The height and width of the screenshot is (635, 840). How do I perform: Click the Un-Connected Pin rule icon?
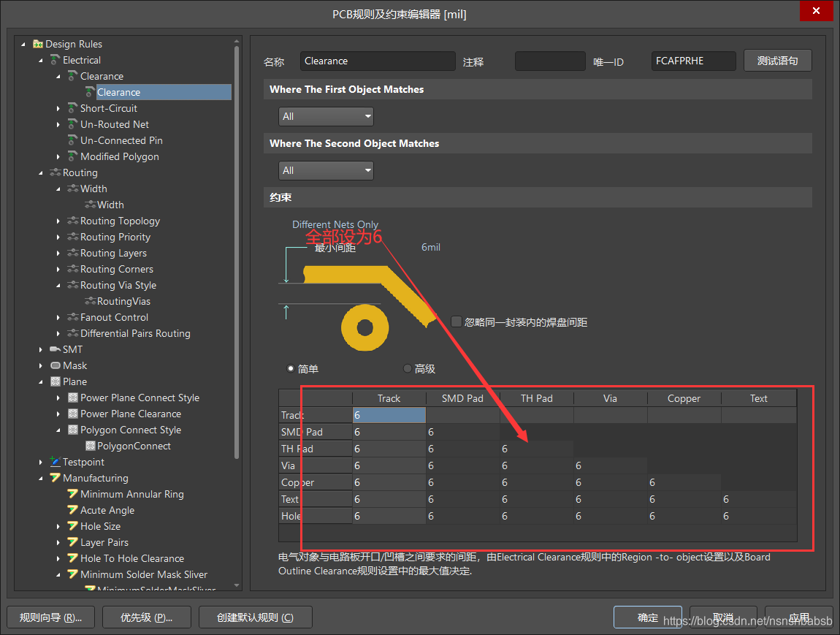click(x=73, y=140)
